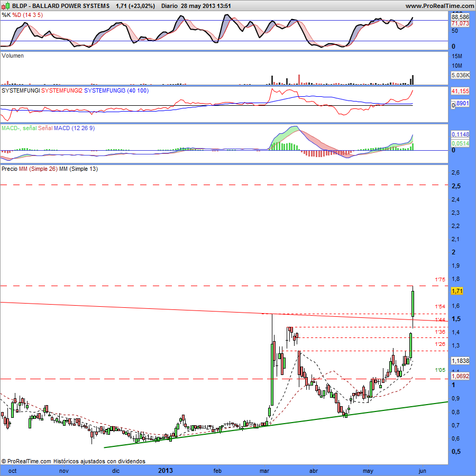The height and width of the screenshot is (476, 476).
Task: Click the jun month on time axis
Action: [x=422, y=471]
